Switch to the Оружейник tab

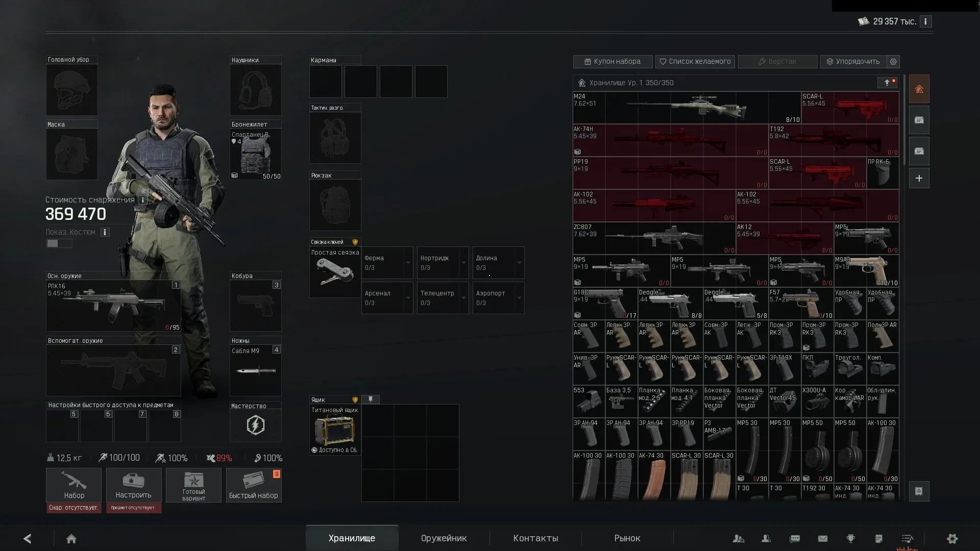coord(444,538)
